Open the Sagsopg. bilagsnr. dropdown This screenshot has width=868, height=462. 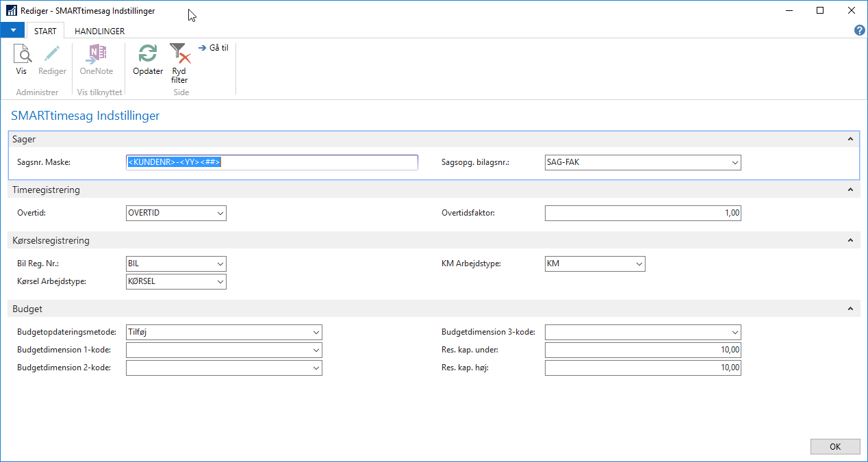(735, 163)
